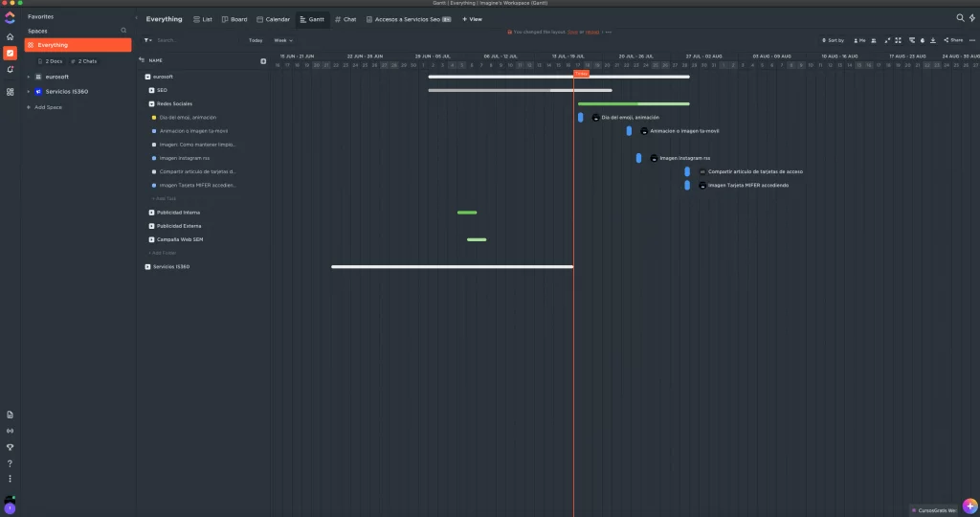Viewport: 980px width, 517px height.
Task: Open the Home icon in left rail
Action: tap(10, 37)
